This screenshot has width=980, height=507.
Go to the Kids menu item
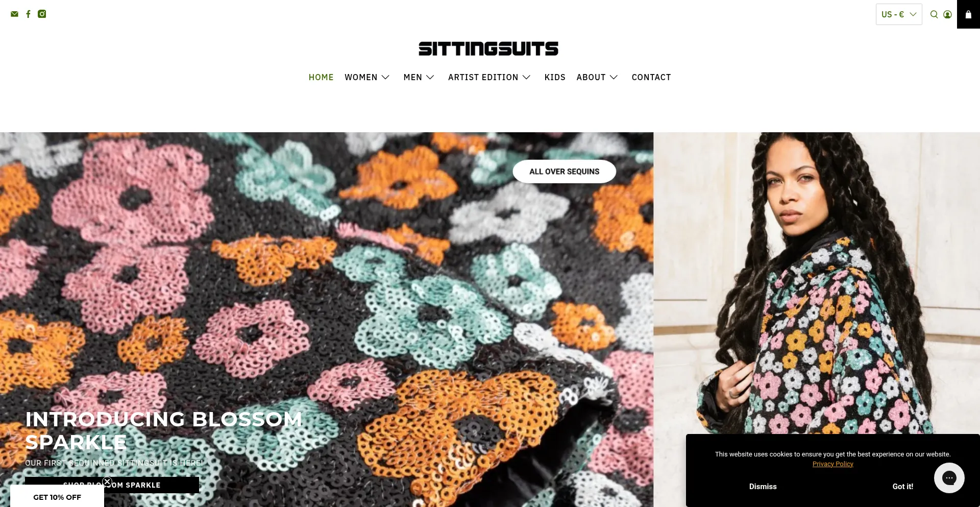(555, 77)
